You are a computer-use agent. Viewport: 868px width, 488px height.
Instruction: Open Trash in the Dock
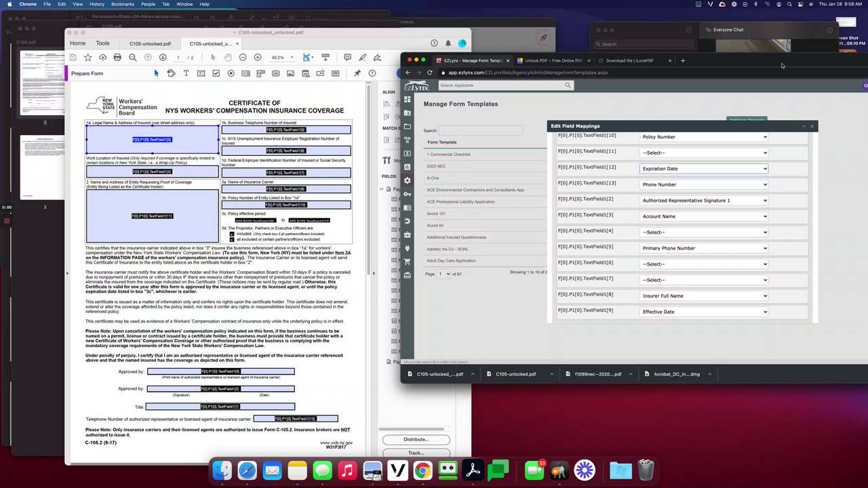646,470
